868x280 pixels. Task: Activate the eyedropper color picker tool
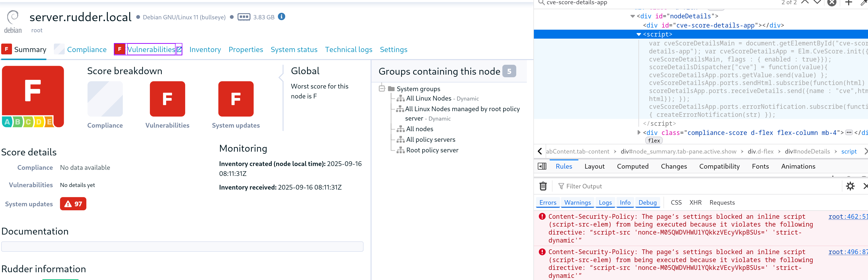pos(864,3)
